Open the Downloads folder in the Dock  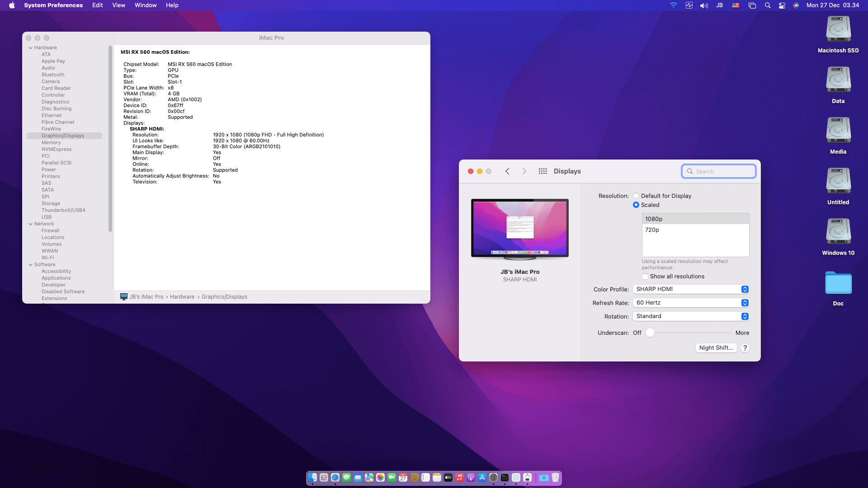(544, 478)
